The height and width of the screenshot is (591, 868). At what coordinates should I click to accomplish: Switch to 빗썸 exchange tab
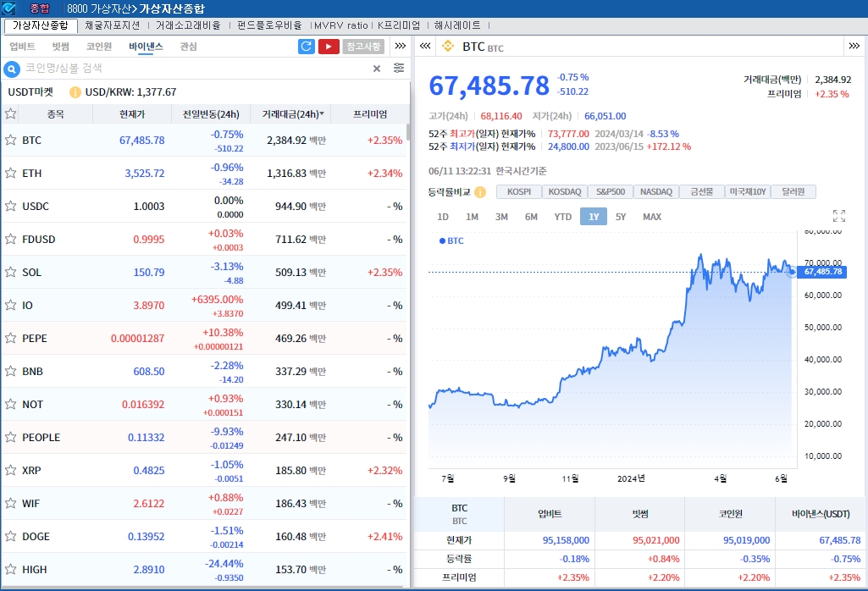60,47
